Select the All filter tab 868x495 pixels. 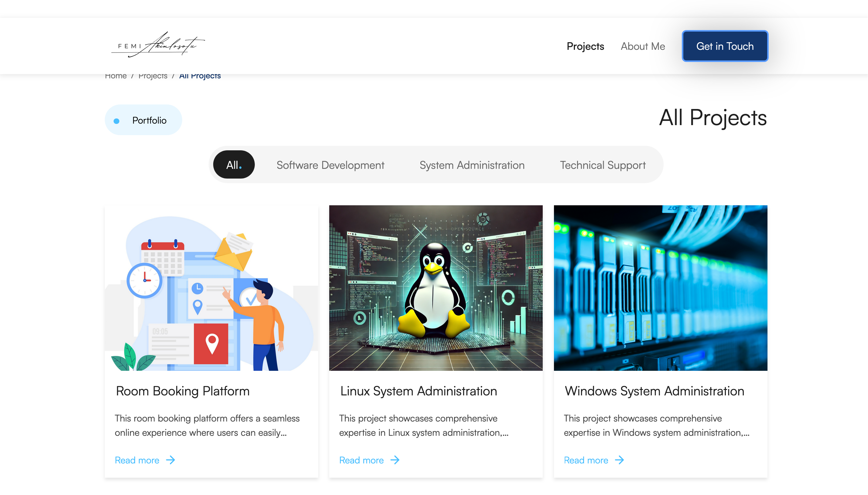(x=234, y=165)
